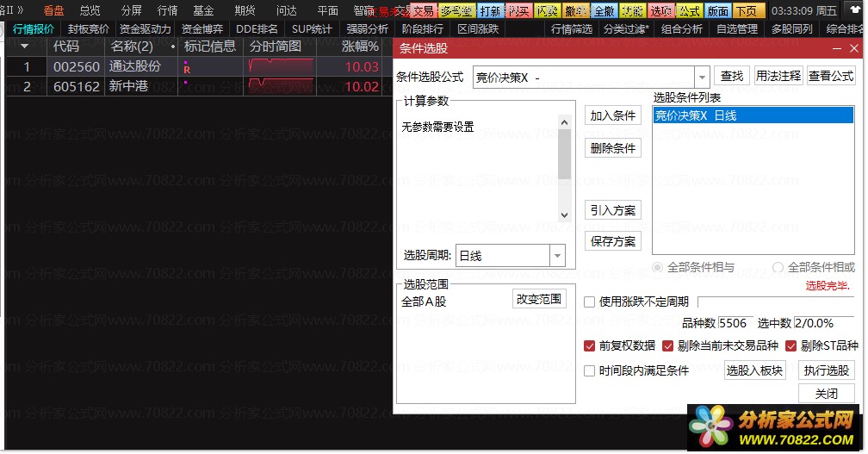
Task: Click down arrow of 计算参数 scrollbar
Action: tap(564, 215)
